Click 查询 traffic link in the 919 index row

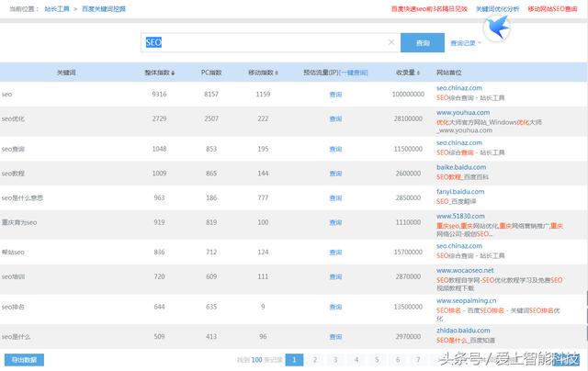coord(335,222)
